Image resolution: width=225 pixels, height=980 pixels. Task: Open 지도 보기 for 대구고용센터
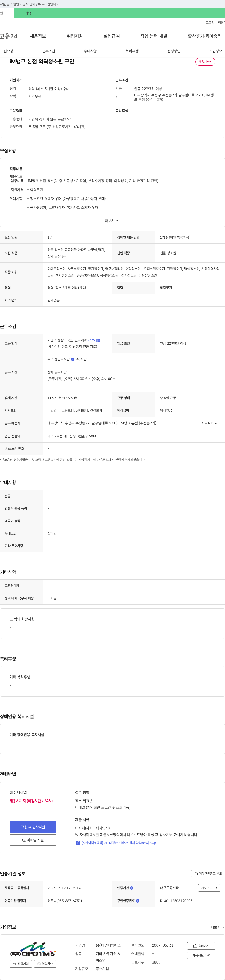pyautogui.click(x=209, y=888)
